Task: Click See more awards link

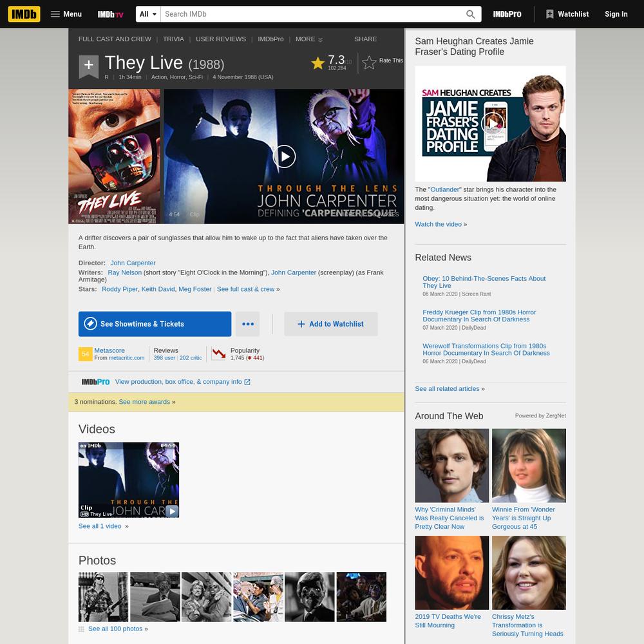Action: click(x=144, y=402)
